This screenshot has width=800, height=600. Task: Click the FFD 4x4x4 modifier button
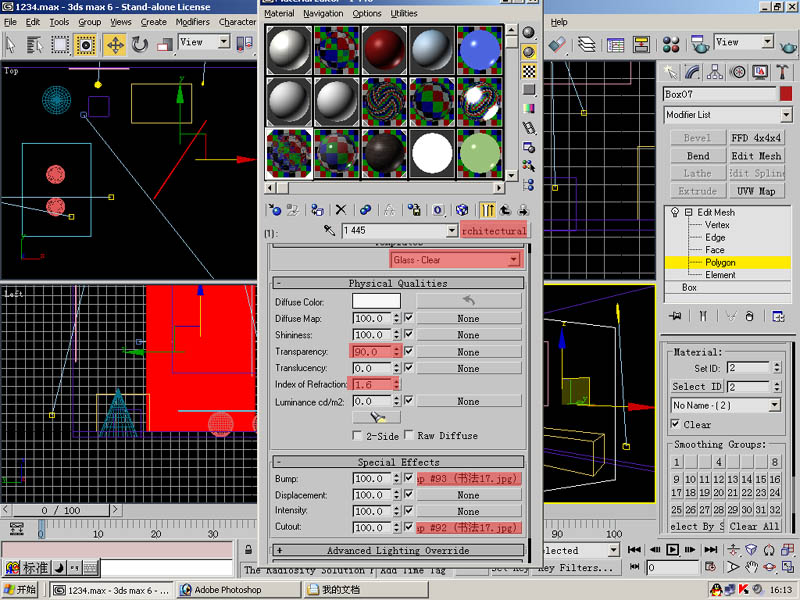(x=756, y=138)
